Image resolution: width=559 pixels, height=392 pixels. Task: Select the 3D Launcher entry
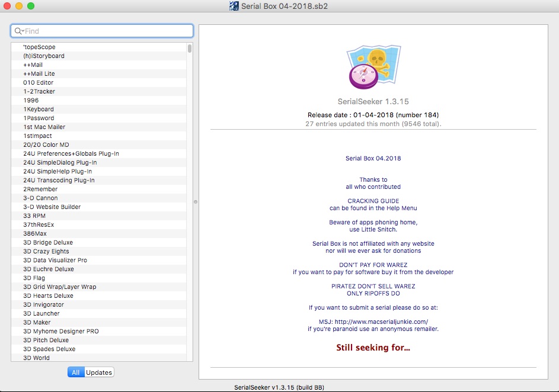(99, 314)
